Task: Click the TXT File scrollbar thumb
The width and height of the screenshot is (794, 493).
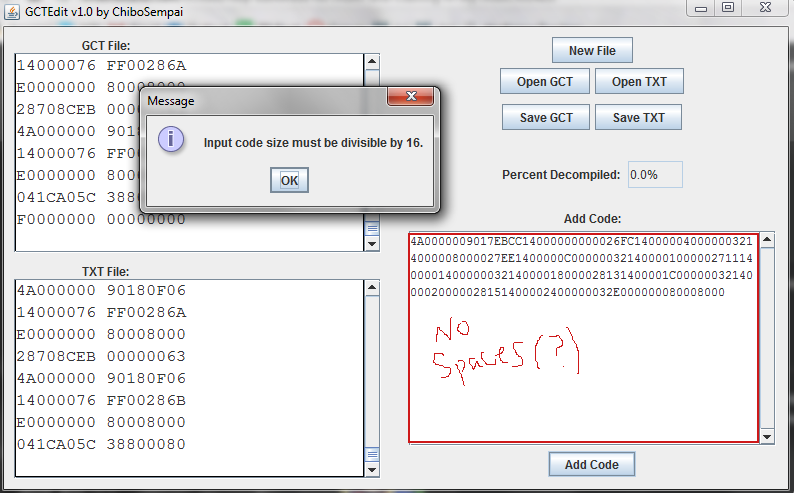Action: pyautogui.click(x=372, y=454)
